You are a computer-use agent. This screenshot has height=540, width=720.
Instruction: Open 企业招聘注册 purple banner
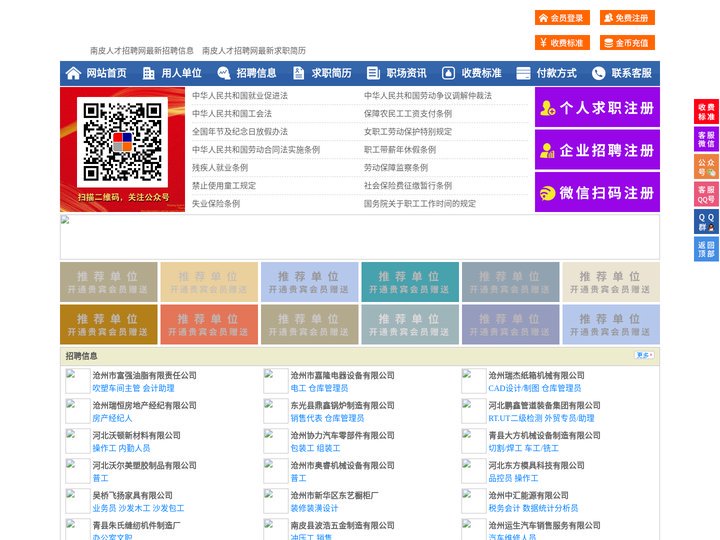(x=597, y=150)
